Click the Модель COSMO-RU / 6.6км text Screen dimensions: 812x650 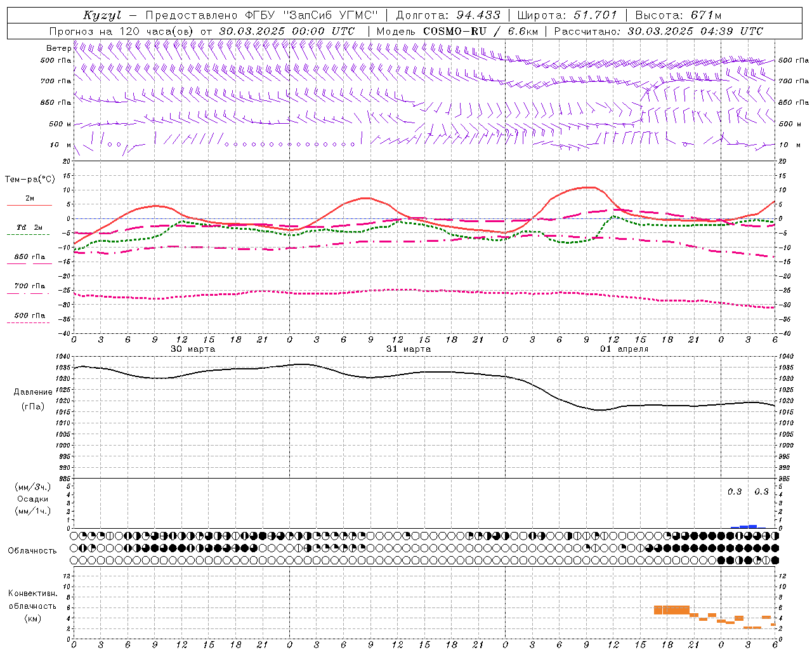[x=457, y=31]
